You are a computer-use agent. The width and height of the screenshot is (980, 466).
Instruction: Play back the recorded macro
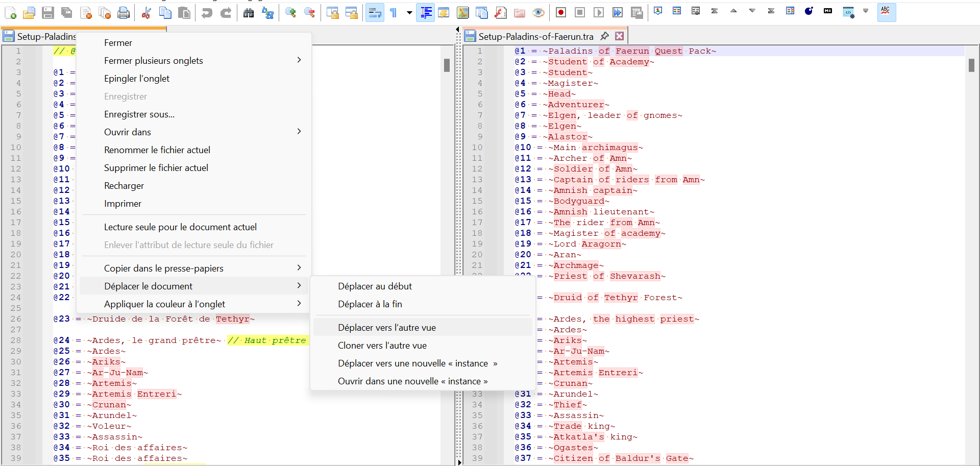599,13
